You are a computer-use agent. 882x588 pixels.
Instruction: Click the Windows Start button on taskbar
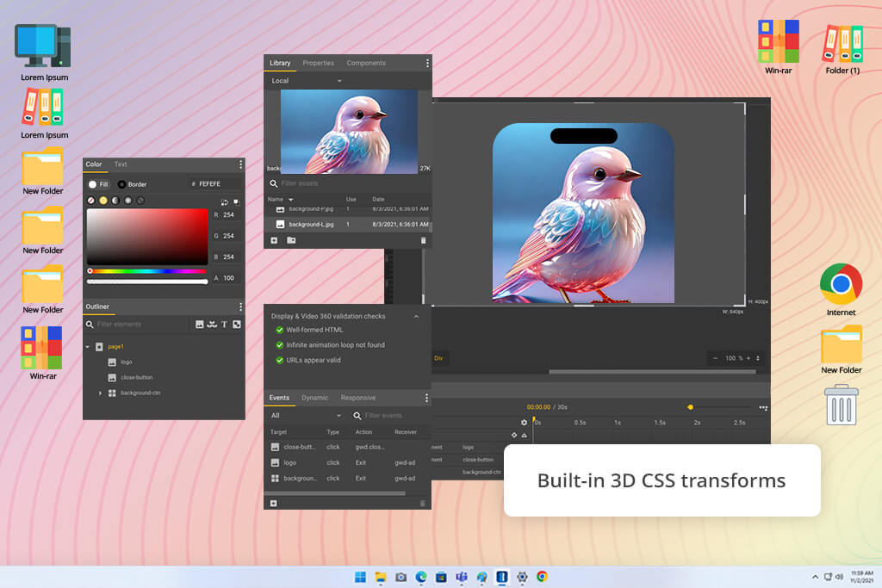click(361, 577)
